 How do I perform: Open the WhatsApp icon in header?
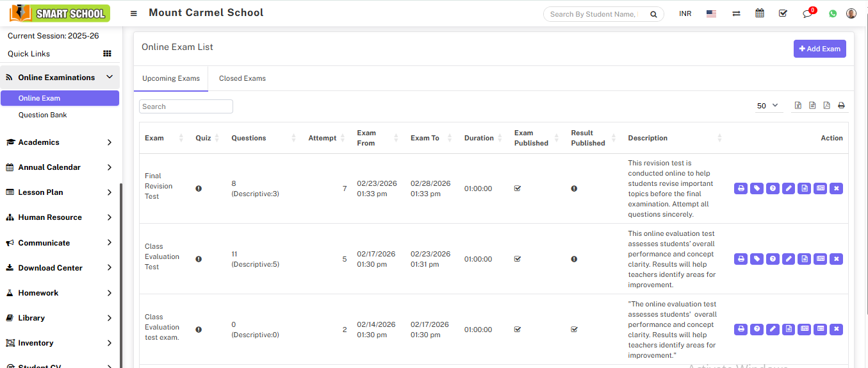tap(833, 13)
